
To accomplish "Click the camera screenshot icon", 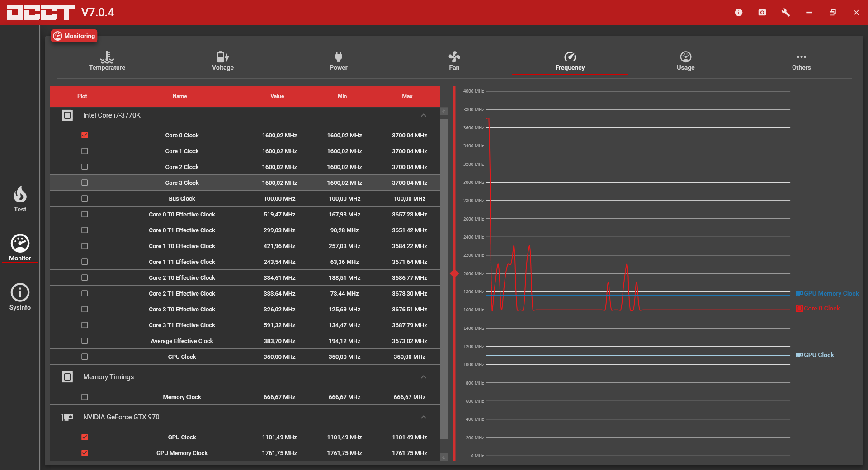I will (762, 12).
